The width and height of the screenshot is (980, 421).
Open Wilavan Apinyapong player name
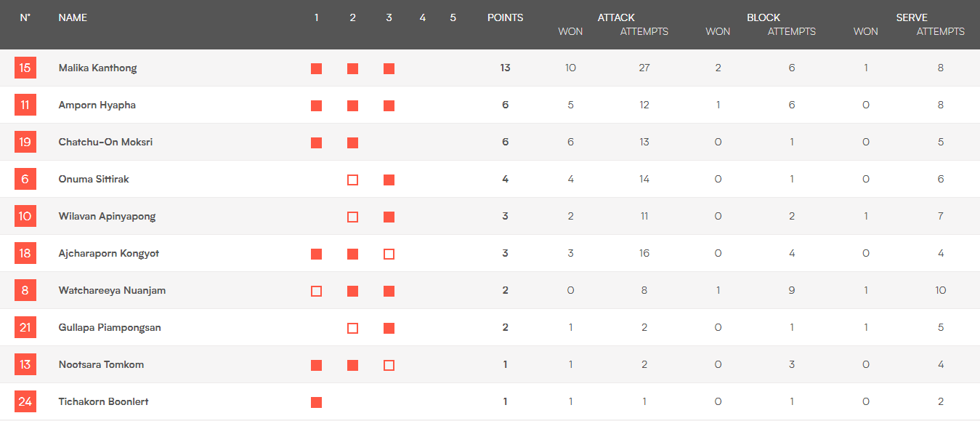coord(107,217)
